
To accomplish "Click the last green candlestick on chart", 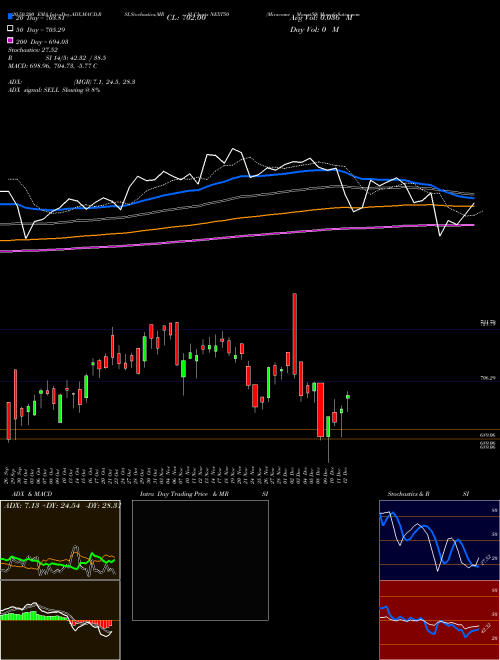I will coord(348,397).
